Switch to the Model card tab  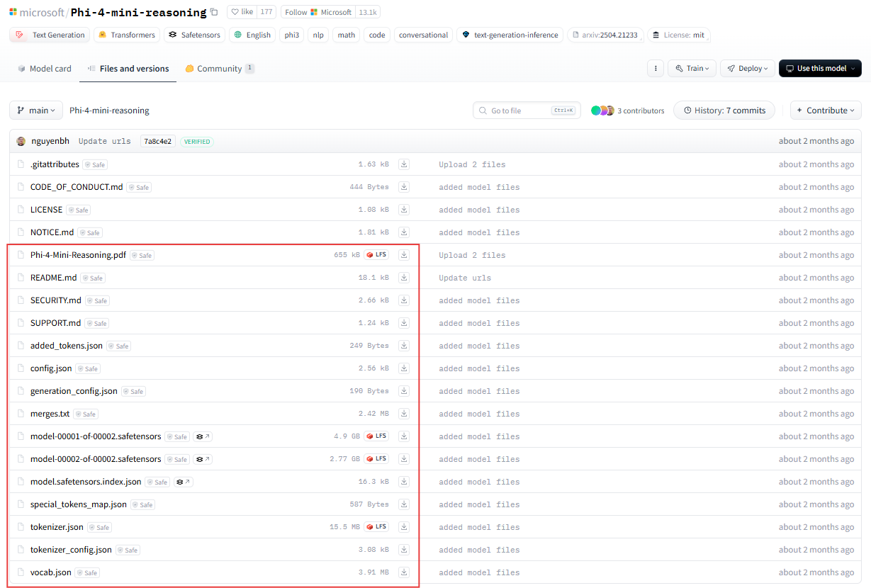(x=43, y=69)
